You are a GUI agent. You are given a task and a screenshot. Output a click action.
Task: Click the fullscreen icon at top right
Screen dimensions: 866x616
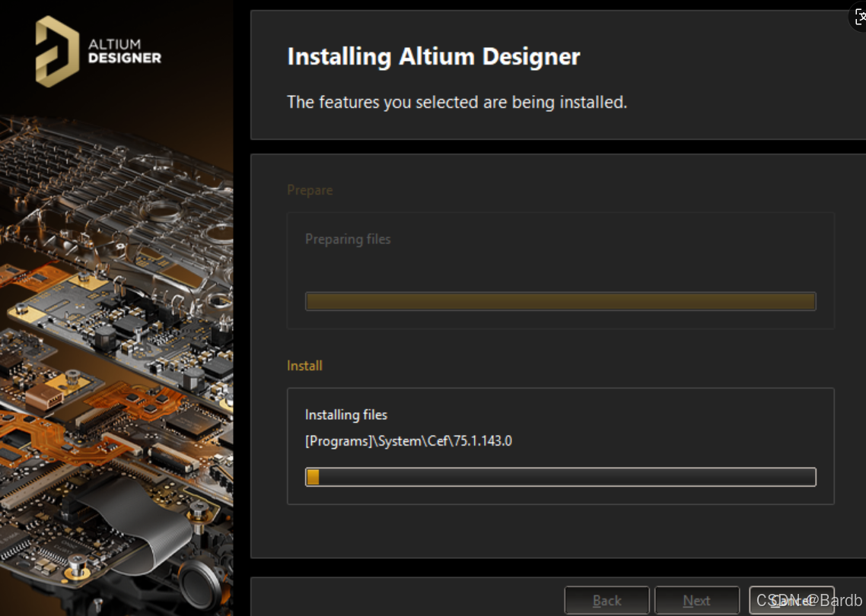(859, 17)
